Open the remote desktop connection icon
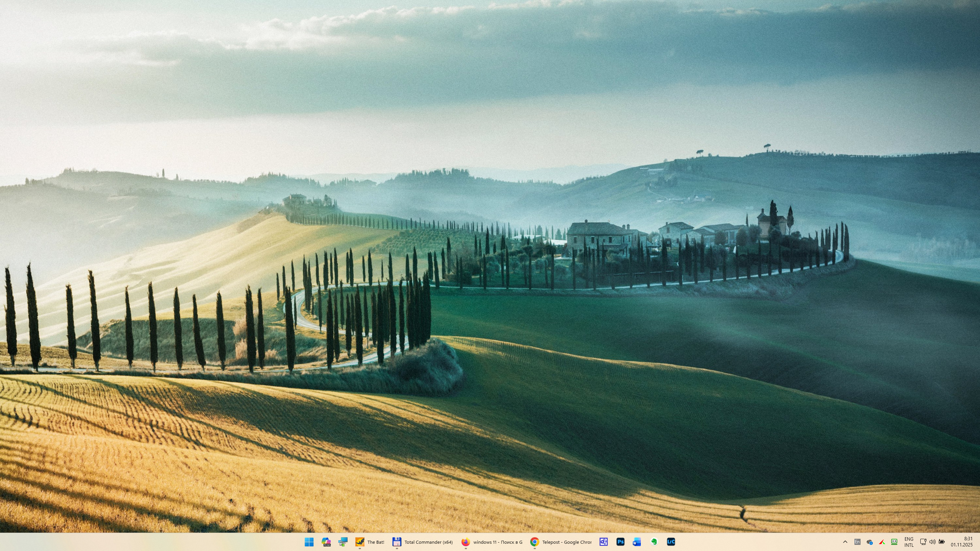 (x=343, y=542)
